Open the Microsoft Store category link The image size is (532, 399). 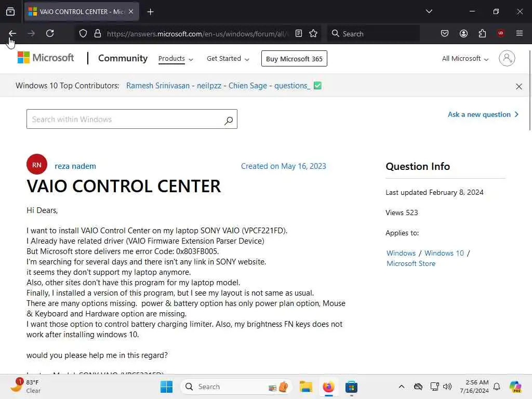[411, 263]
